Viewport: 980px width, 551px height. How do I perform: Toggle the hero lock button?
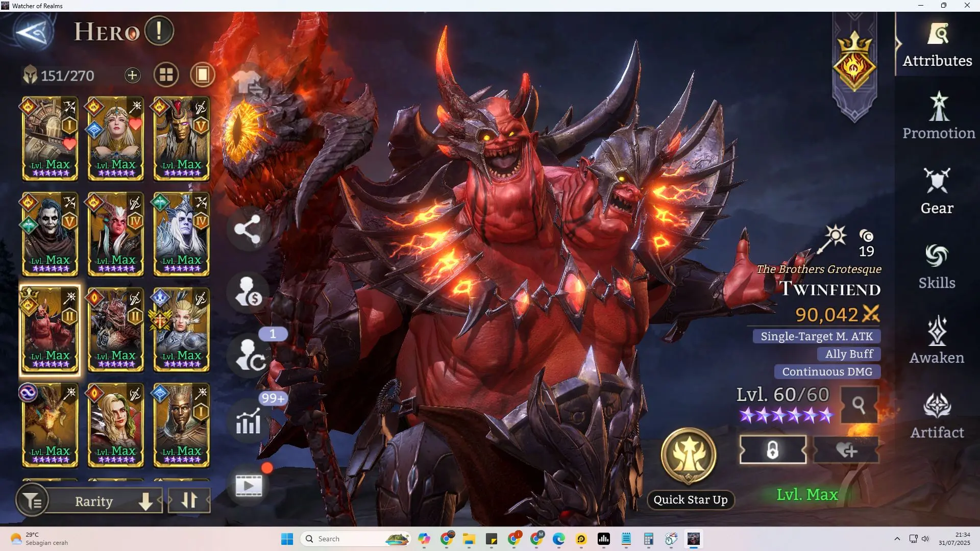coord(773,450)
